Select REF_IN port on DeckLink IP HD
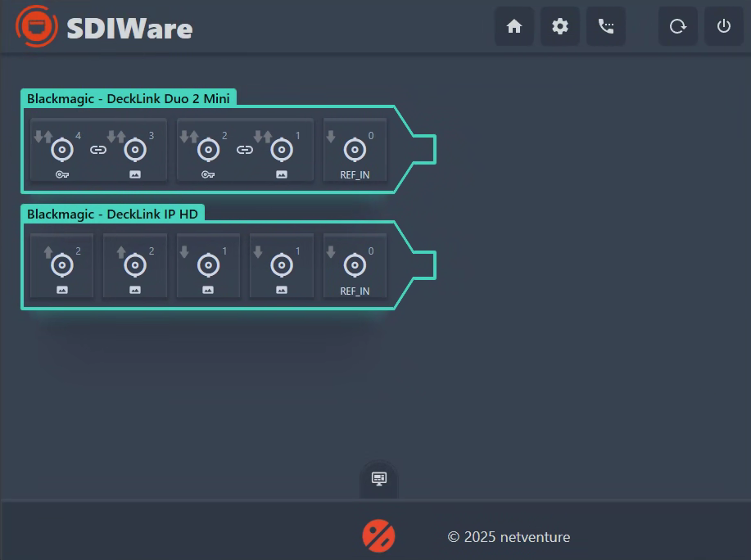The width and height of the screenshot is (751, 560). point(355,266)
